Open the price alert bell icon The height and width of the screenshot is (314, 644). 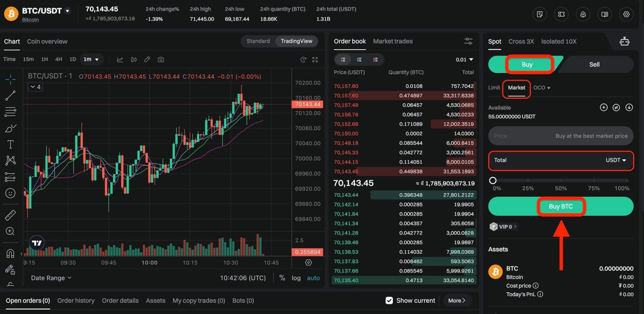tap(583, 15)
